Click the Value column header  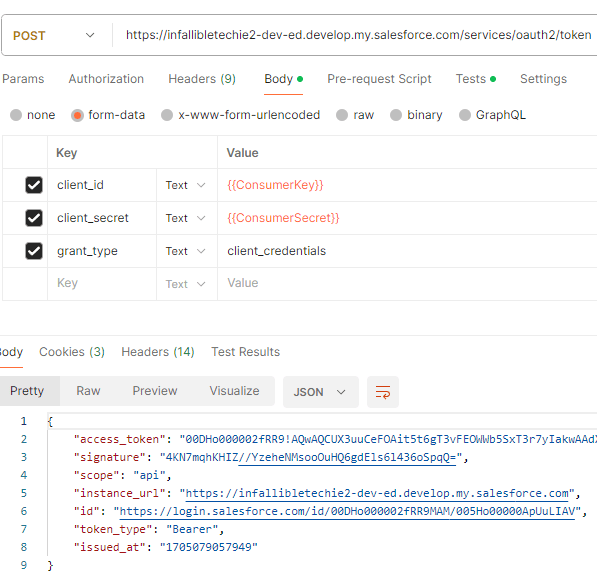pos(243,153)
